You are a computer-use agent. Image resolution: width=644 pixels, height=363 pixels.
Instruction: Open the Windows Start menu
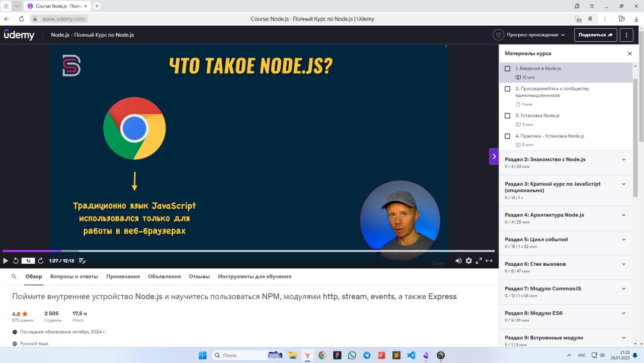(202, 355)
